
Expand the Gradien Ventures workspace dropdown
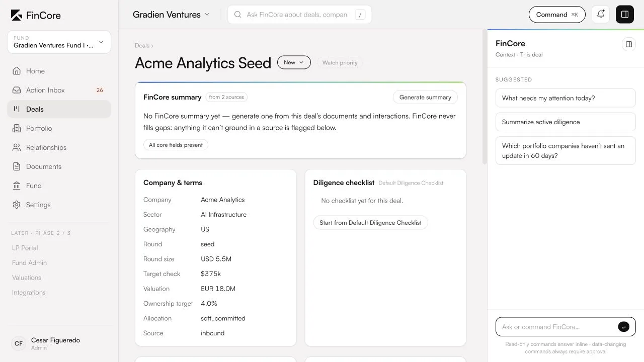pyautogui.click(x=171, y=15)
